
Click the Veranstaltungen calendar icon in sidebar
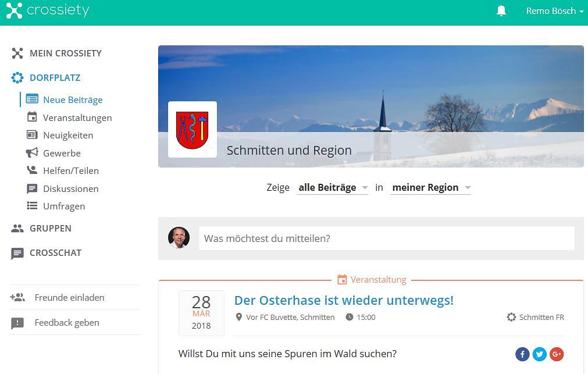(32, 117)
